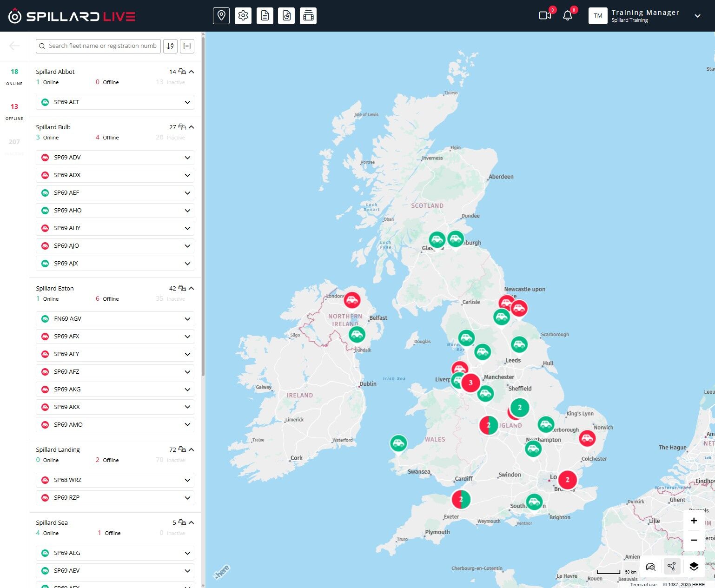Click the Spillard Bulb fleet name
This screenshot has height=588, width=715.
[x=53, y=127]
